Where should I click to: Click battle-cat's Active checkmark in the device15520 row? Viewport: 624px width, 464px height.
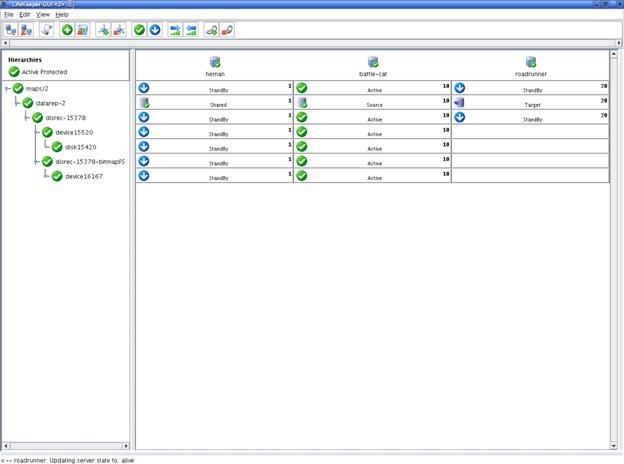[x=302, y=132]
